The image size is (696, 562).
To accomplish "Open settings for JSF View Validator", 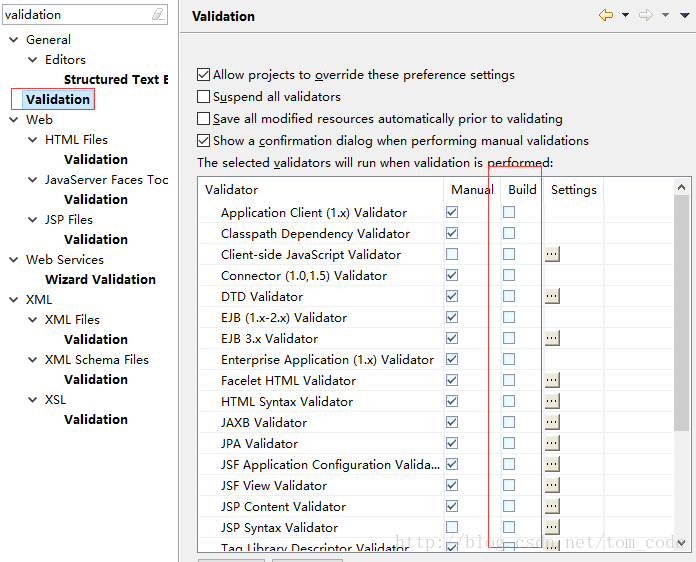I will click(552, 485).
